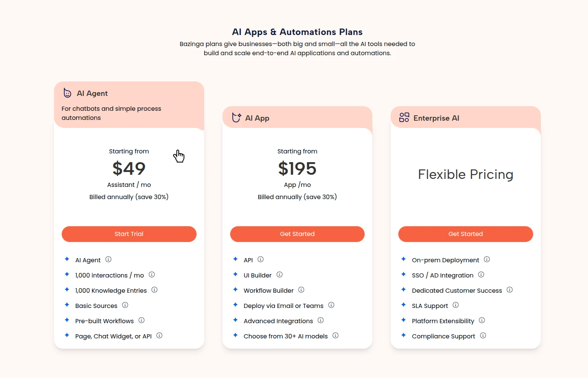Click the info icon beside Advanced Integrations
588x378 pixels.
(321, 320)
